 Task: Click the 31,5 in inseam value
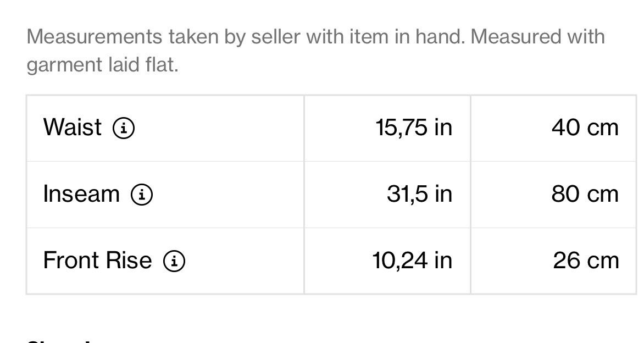[420, 194]
